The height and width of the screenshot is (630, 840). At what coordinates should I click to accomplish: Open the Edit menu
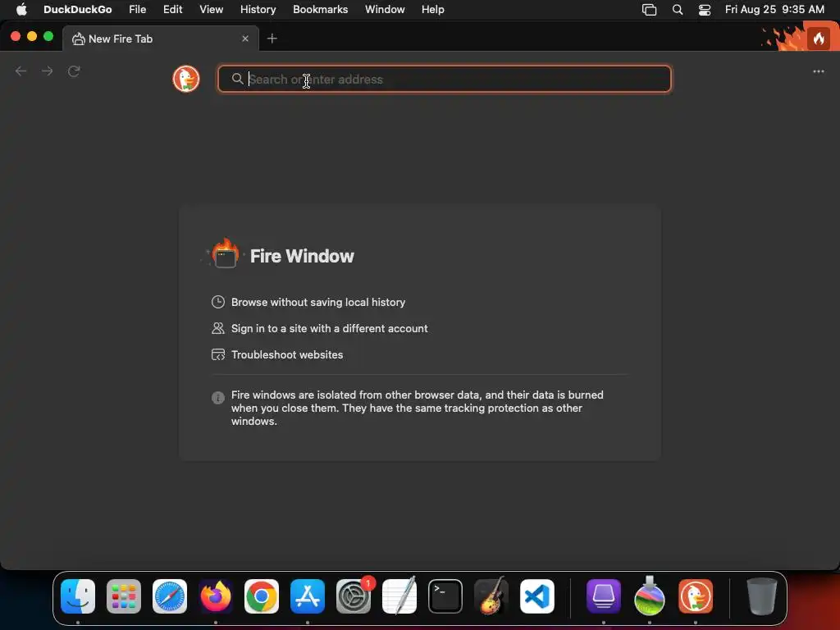(x=172, y=10)
